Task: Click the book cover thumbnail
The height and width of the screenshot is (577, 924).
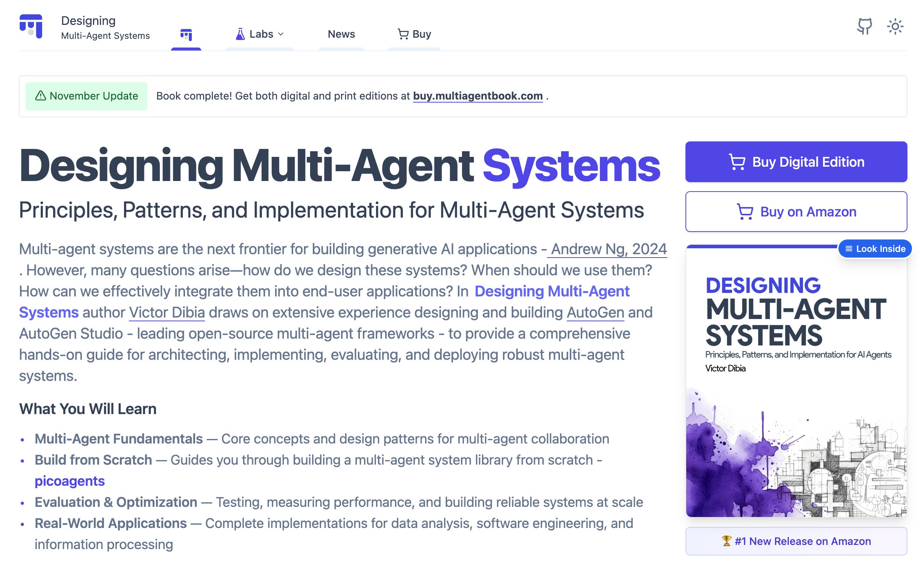Action: [x=796, y=382]
